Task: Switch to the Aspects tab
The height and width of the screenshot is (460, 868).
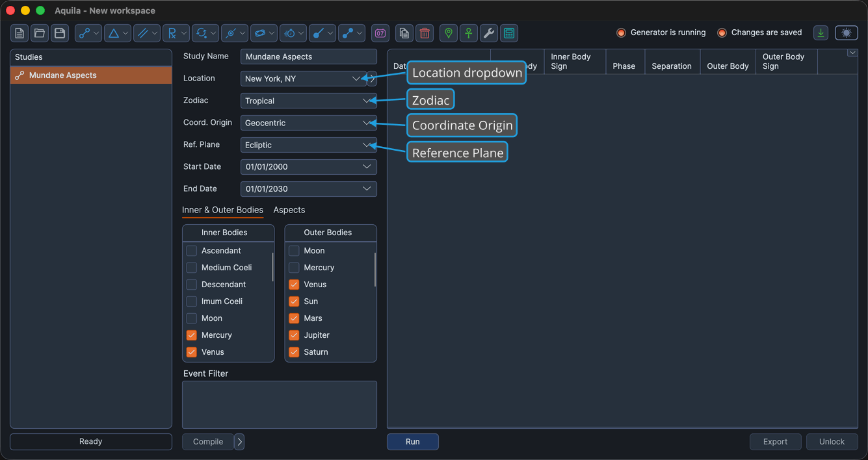Action: pyautogui.click(x=289, y=210)
